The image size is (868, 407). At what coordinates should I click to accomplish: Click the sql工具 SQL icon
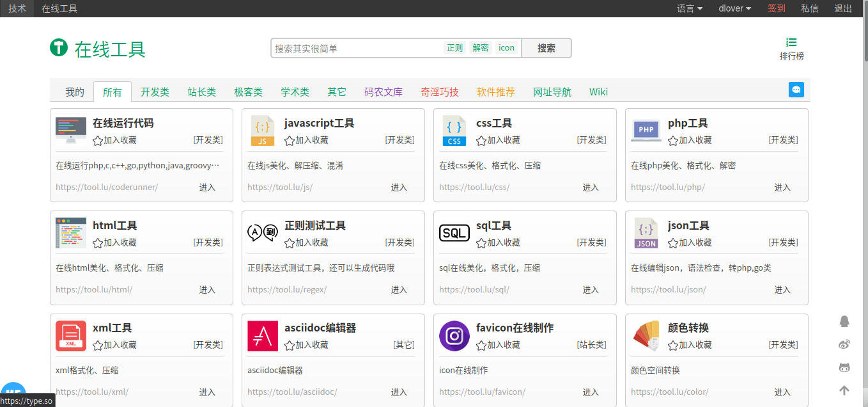click(454, 233)
